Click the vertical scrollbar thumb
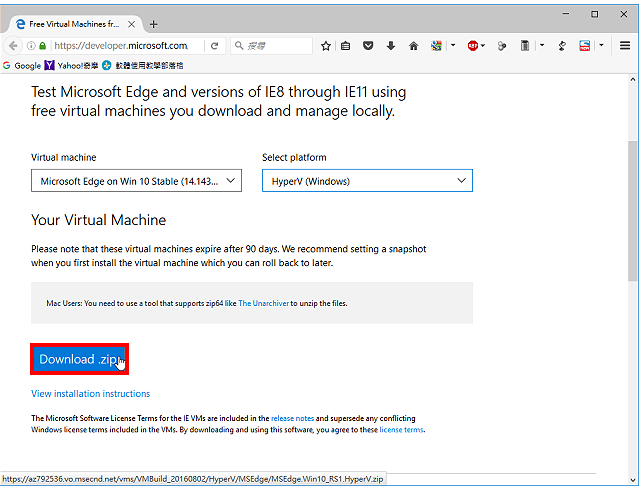Viewport: 642px width, 486px height. (633, 211)
